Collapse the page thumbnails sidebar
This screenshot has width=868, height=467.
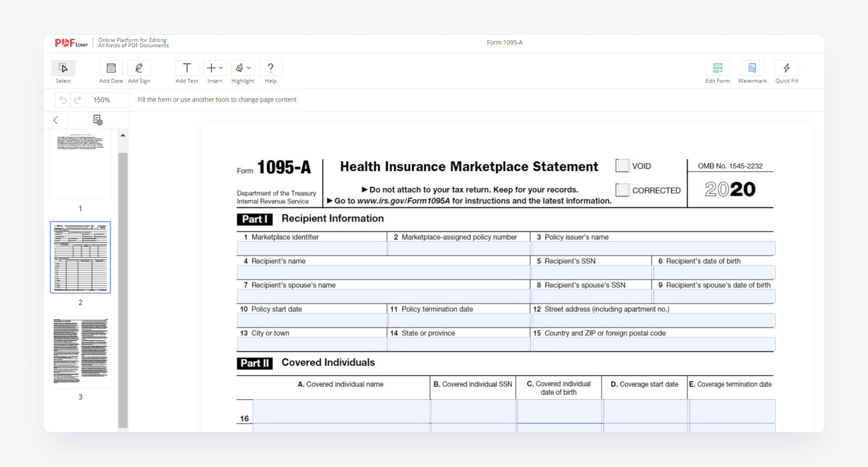(x=55, y=120)
